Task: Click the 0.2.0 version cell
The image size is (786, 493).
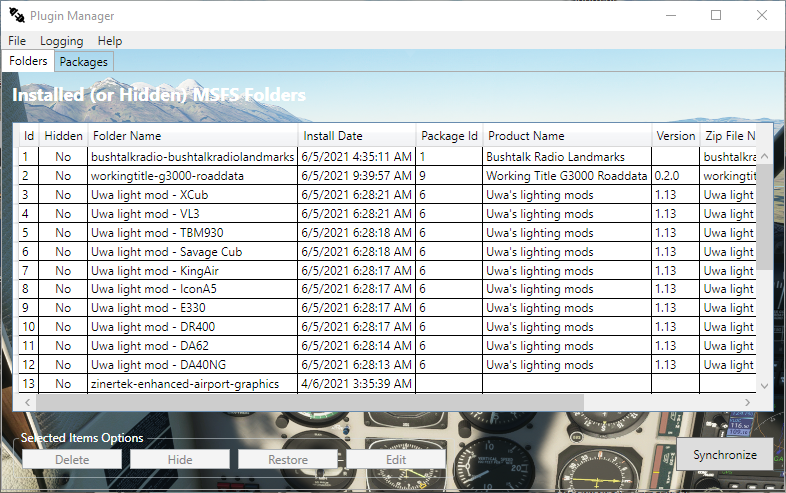Action: (x=675, y=176)
